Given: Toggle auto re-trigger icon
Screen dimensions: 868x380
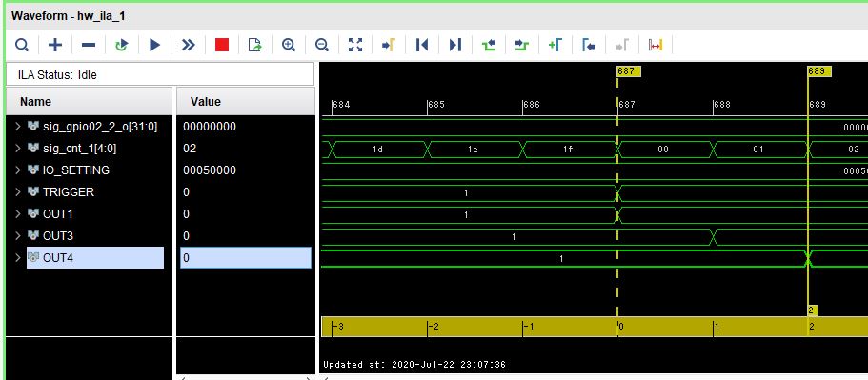Looking at the screenshot, I should coord(122,45).
